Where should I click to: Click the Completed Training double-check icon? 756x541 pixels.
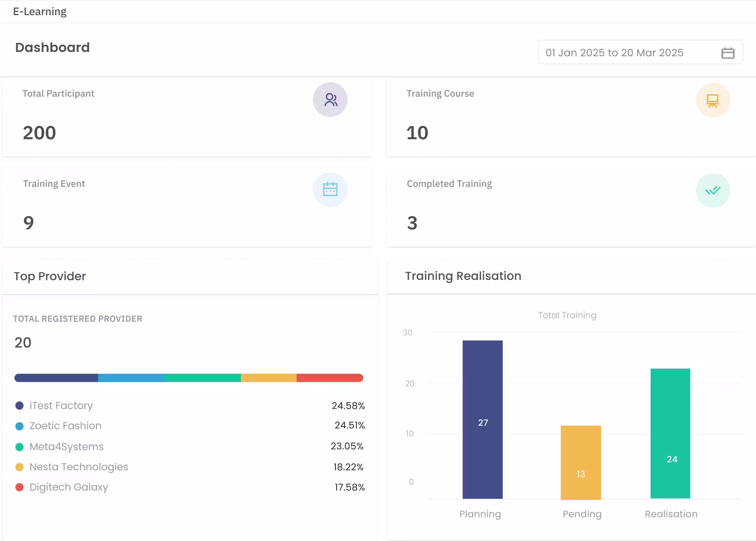click(713, 190)
